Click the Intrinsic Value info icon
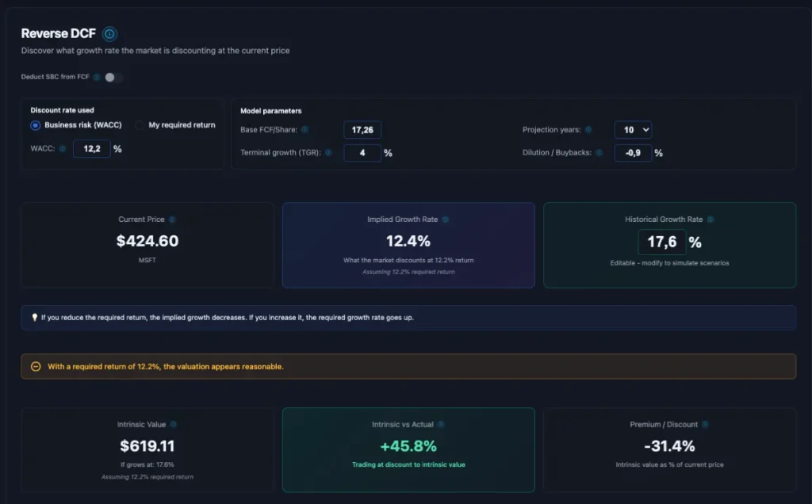 click(174, 424)
